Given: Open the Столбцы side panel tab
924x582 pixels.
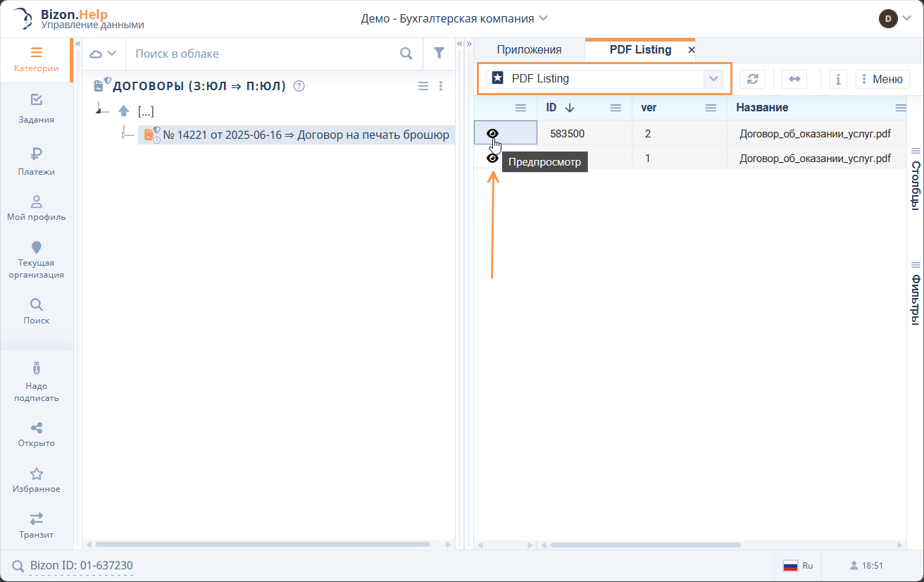Looking at the screenshot, I should pyautogui.click(x=916, y=180).
